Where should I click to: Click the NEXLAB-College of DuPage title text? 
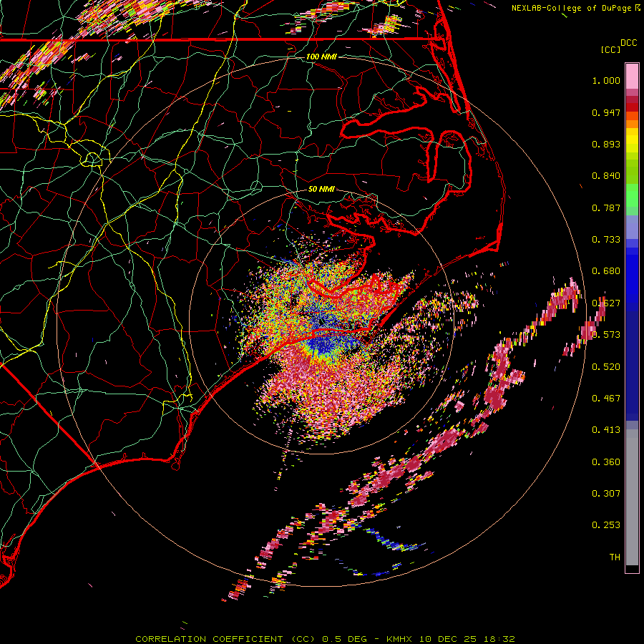[x=571, y=8]
